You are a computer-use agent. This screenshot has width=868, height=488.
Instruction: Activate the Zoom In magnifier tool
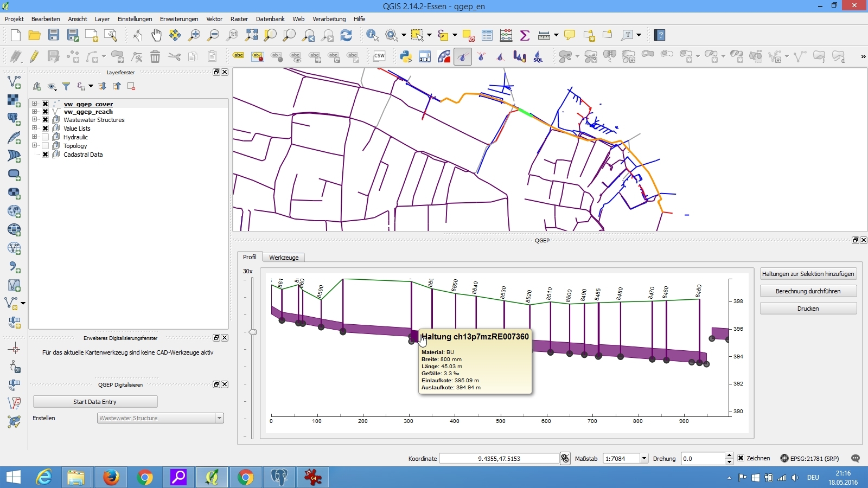194,35
